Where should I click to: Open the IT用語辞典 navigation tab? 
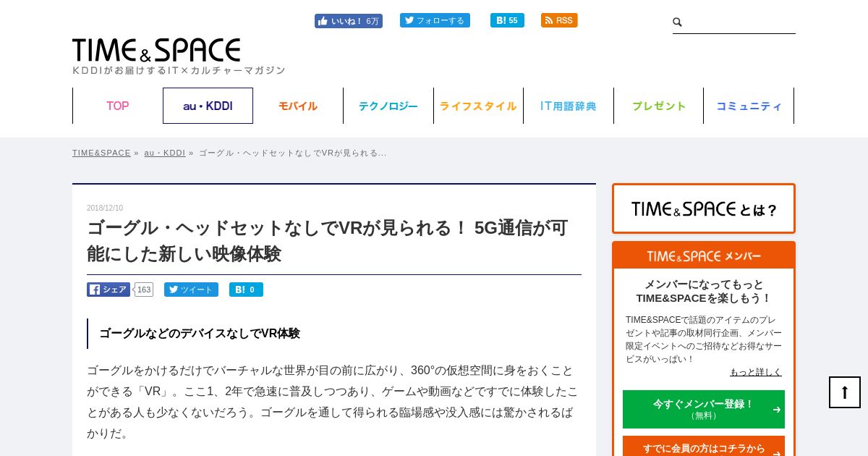coord(569,106)
